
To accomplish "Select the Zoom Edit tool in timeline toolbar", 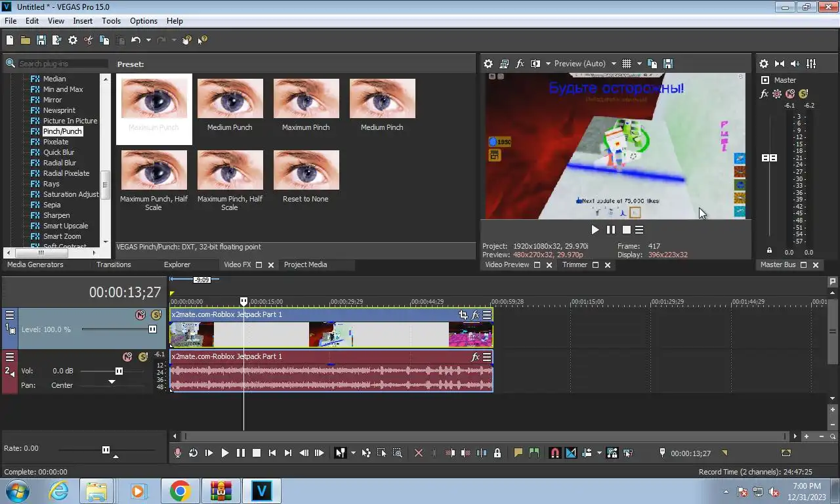I will (398, 453).
